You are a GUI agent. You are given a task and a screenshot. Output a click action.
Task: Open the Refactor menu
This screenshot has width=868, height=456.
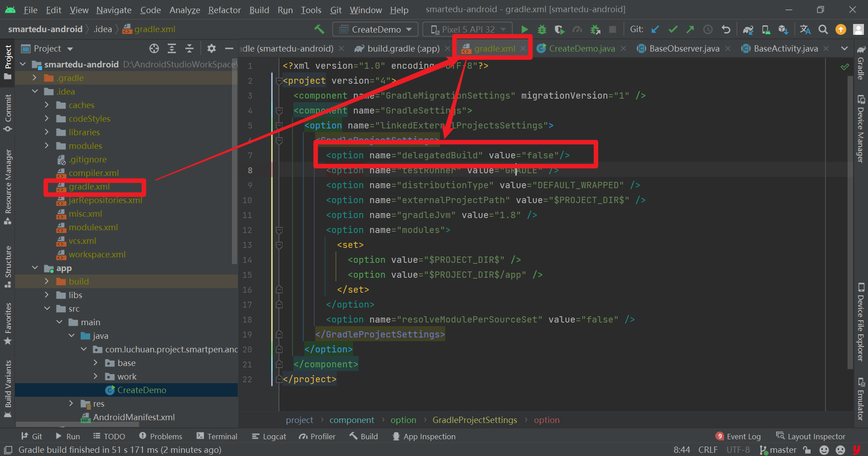coord(224,10)
